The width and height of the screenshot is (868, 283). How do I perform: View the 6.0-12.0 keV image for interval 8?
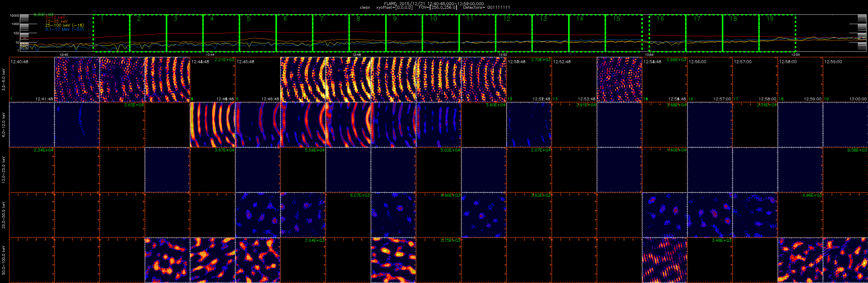tap(348, 125)
